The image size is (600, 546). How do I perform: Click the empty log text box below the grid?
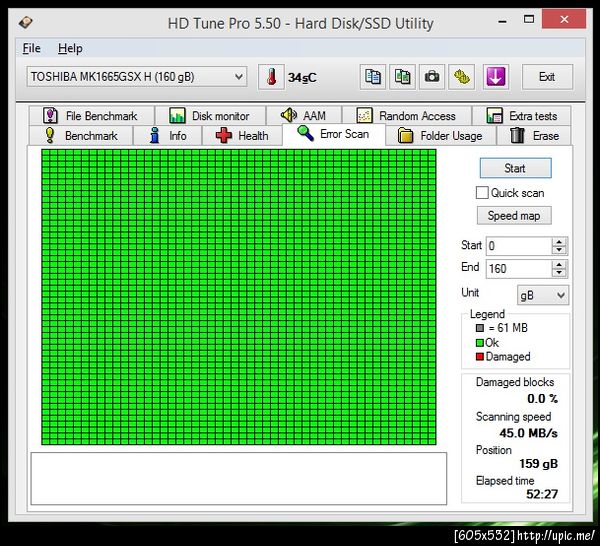239,479
